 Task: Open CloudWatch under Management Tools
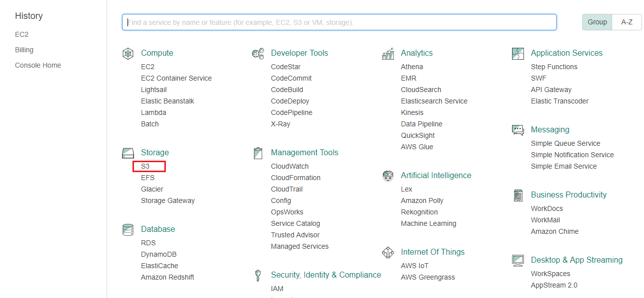pyautogui.click(x=290, y=167)
